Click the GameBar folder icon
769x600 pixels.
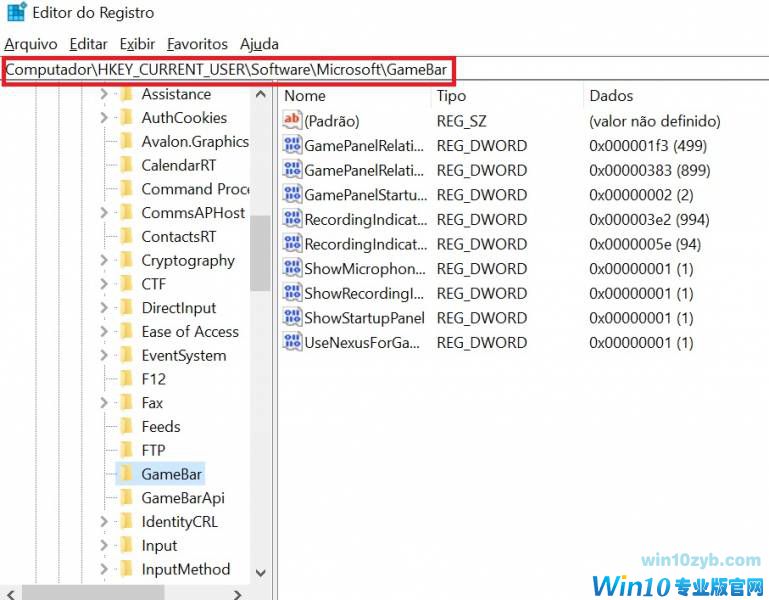tap(126, 474)
